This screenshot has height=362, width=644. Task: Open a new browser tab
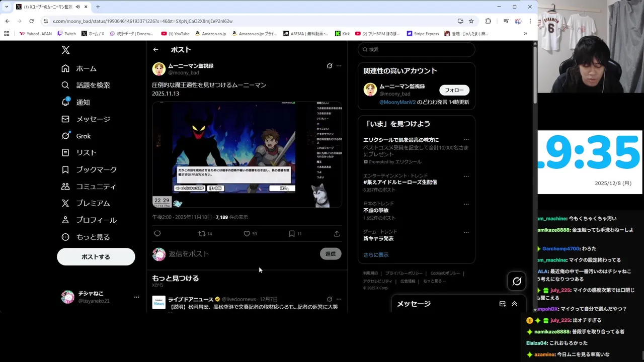point(98,7)
